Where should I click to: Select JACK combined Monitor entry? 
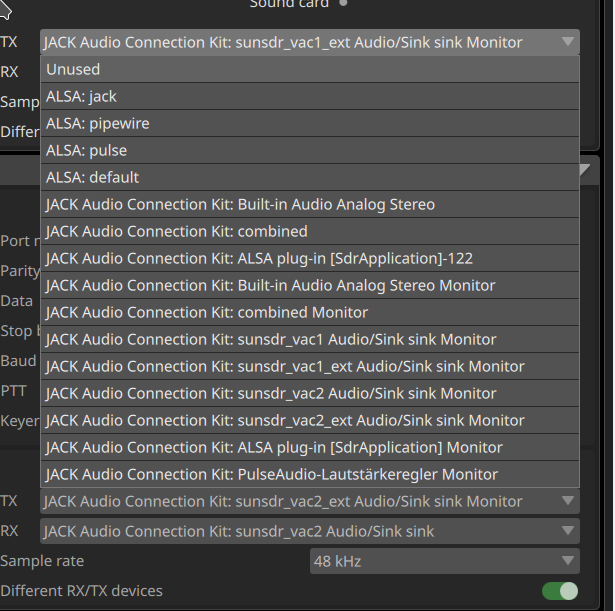point(310,313)
